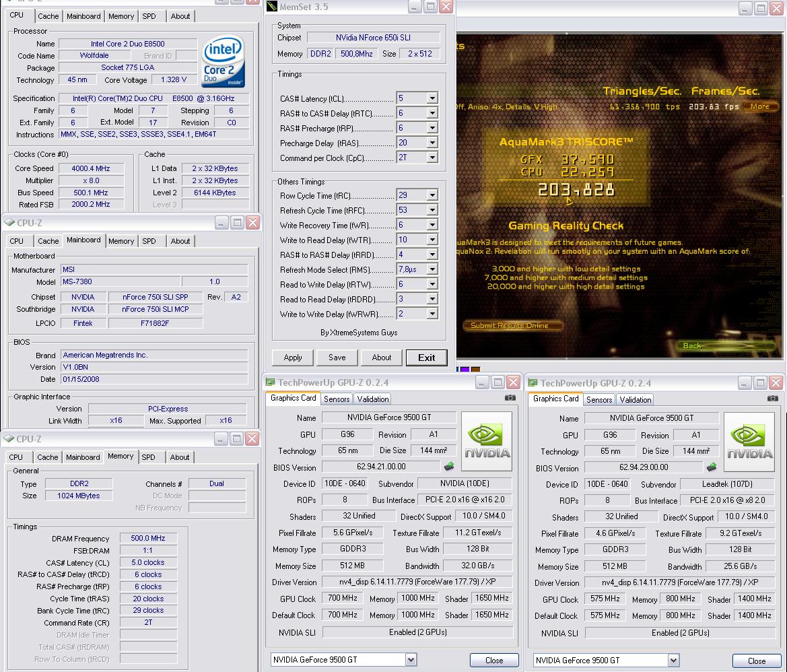Switch to SPD tab in top CPU-Z
787x672 pixels.
(x=149, y=16)
